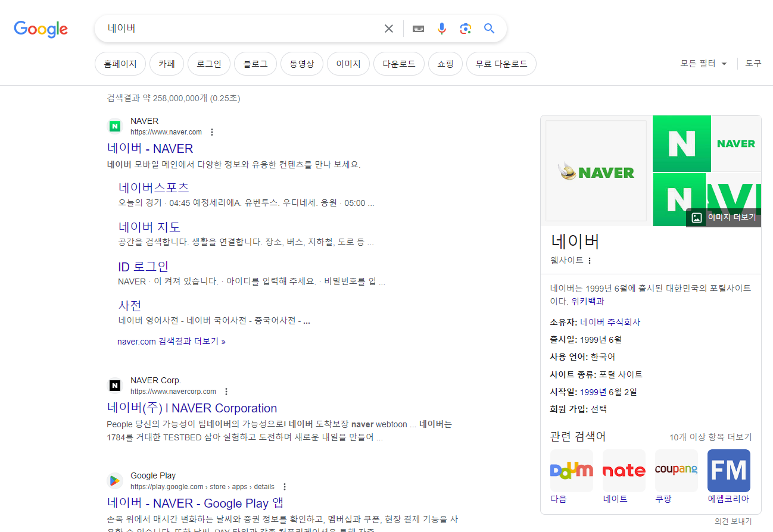The height and width of the screenshot is (532, 773).
Task: Open the ID 로그인 sitelink
Action: tap(144, 266)
